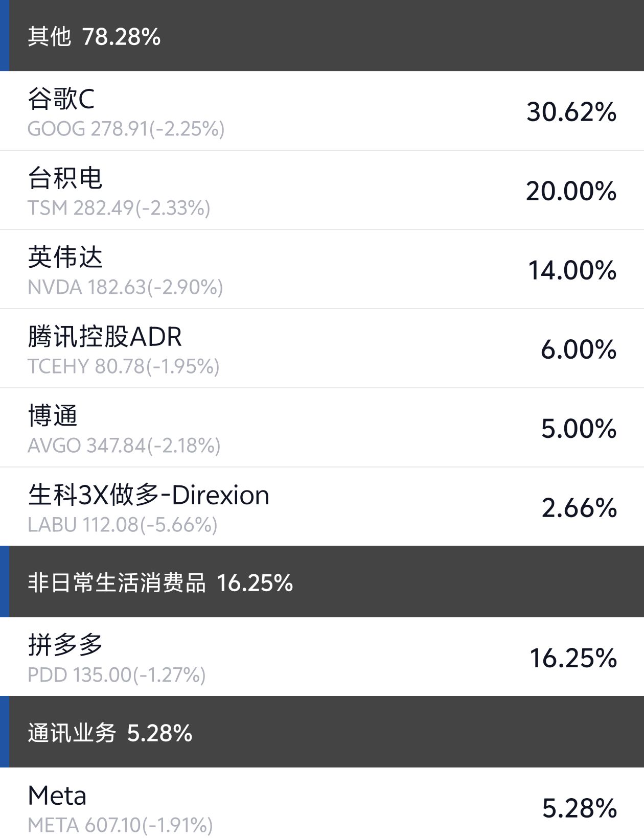Click the 5.00% weighting for 博通

pos(579,428)
